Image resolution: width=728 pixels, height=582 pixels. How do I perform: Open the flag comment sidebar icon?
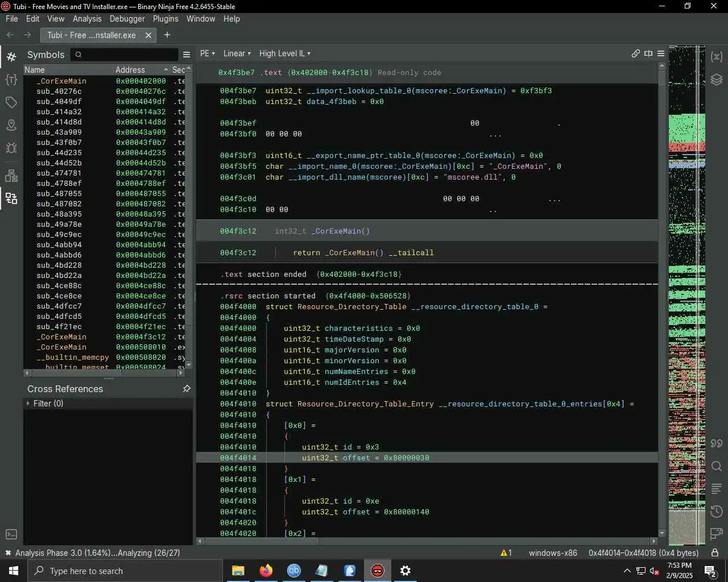[x=717, y=534]
